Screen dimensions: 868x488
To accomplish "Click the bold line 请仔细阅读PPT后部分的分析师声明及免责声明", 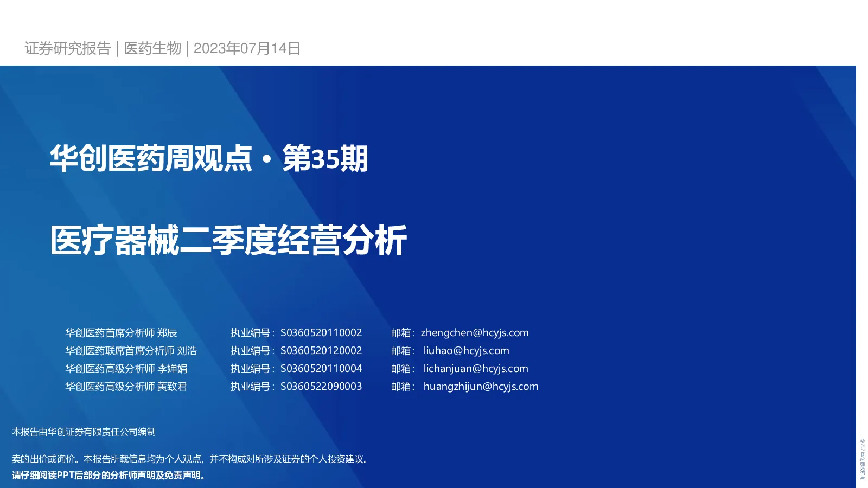I will pos(110,475).
